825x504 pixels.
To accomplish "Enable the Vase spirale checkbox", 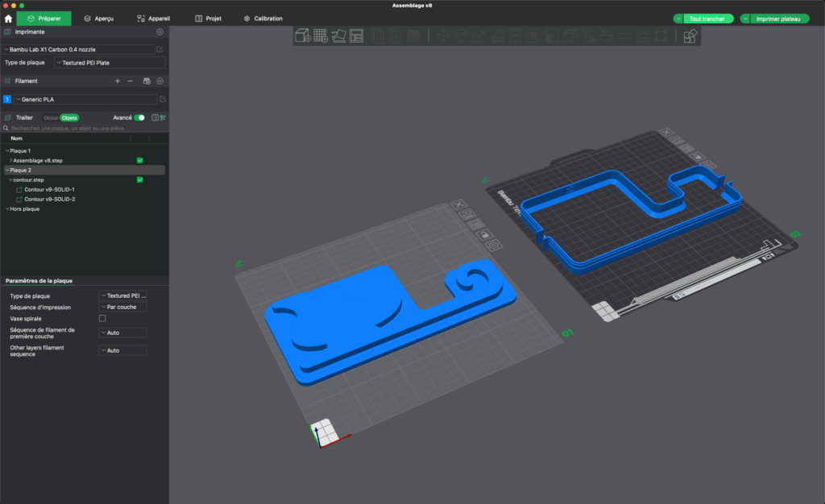I will (102, 319).
